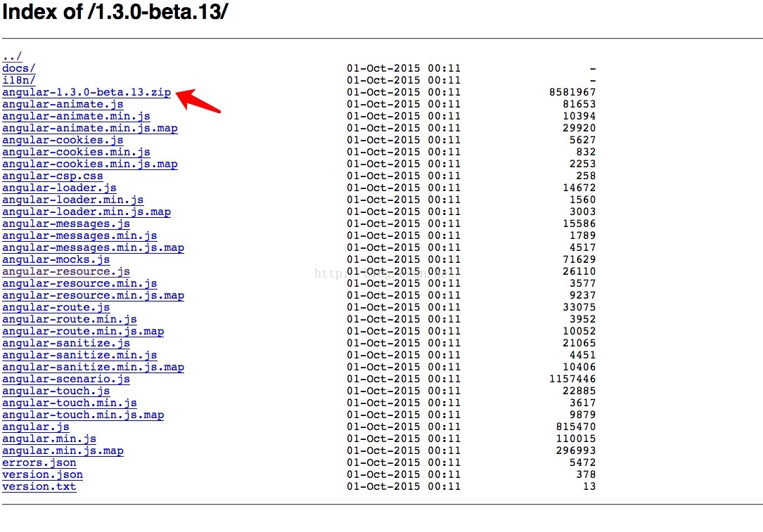The width and height of the screenshot is (763, 532).
Task: Select the version.json size 378
Action: pyautogui.click(x=586, y=474)
